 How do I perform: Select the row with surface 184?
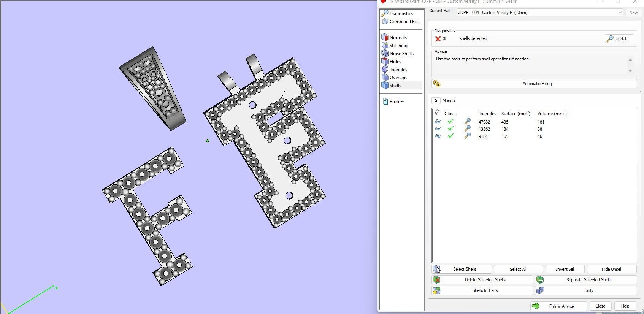(534, 129)
